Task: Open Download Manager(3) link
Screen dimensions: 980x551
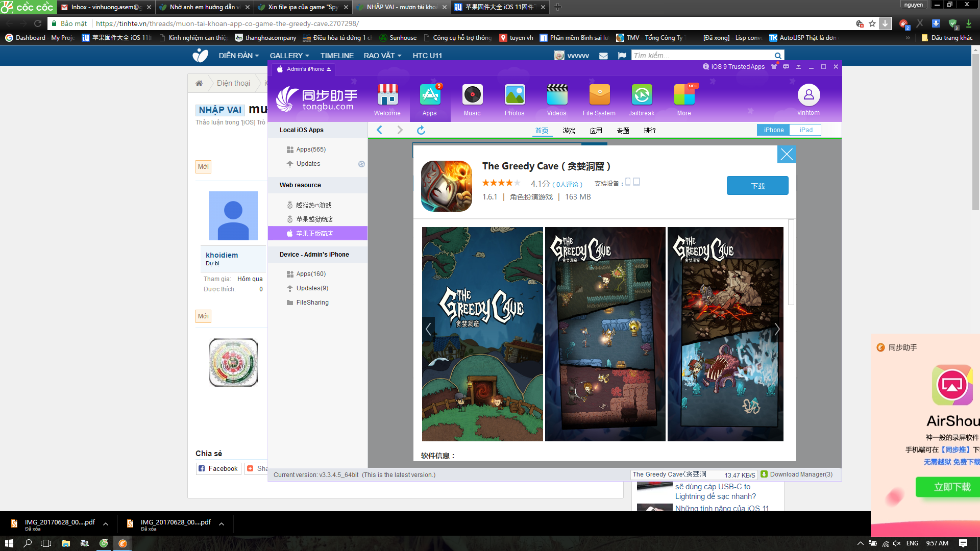Action: coord(800,474)
